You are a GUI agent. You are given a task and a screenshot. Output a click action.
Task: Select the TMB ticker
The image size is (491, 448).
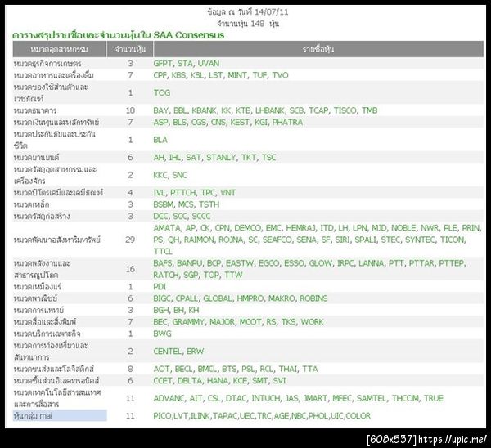point(370,110)
